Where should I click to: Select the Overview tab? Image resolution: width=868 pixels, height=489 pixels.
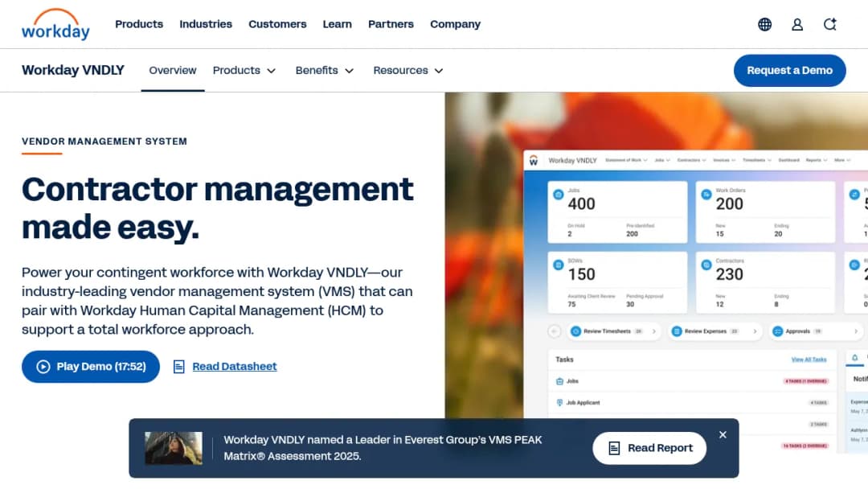click(x=173, y=70)
